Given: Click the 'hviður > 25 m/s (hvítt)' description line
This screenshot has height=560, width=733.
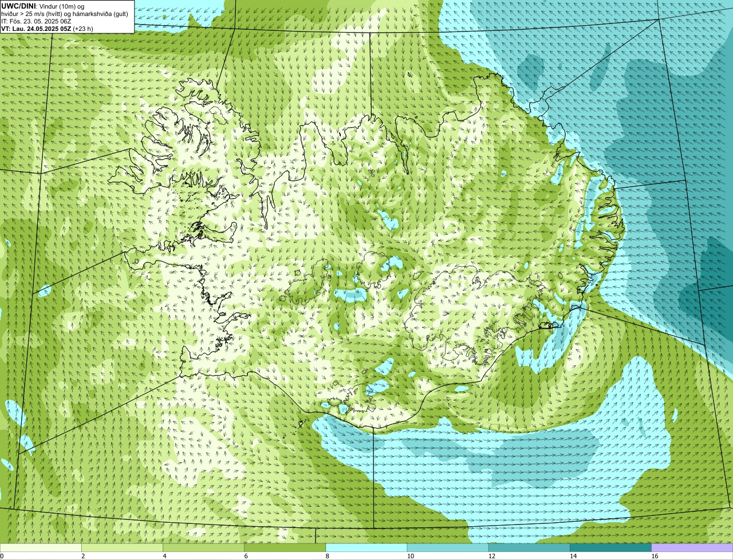Looking at the screenshot, I should [x=65, y=13].
